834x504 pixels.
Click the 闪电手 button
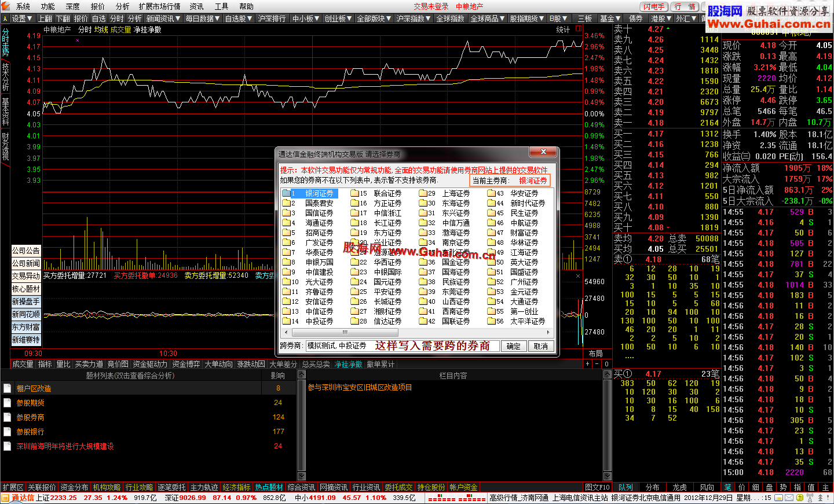pyautogui.click(x=654, y=6)
